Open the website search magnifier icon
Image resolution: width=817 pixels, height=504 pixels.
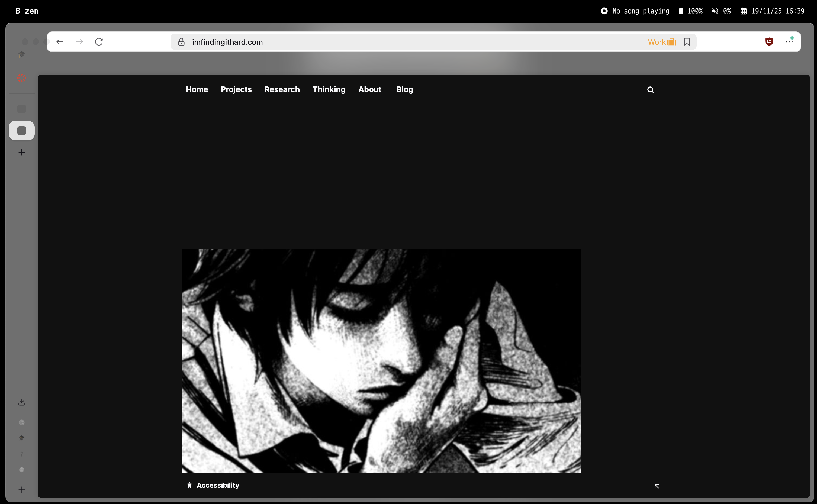(x=650, y=90)
